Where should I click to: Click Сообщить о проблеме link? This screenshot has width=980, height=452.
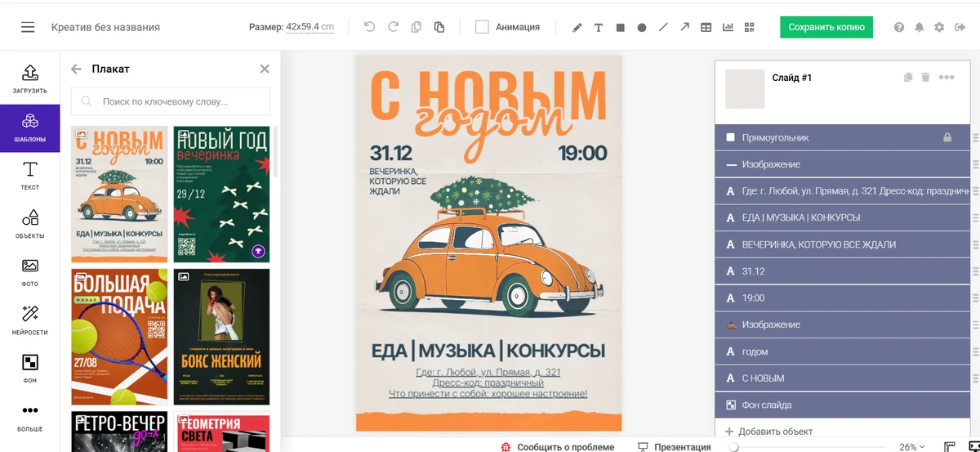pos(564,447)
